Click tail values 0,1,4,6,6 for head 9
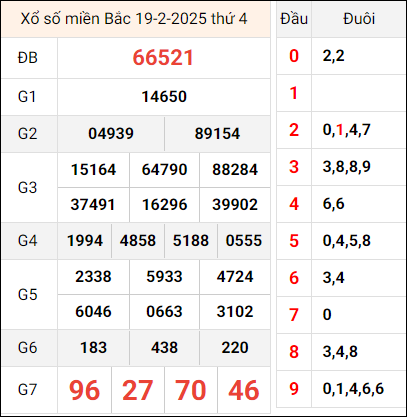407x417 pixels. [353, 389]
